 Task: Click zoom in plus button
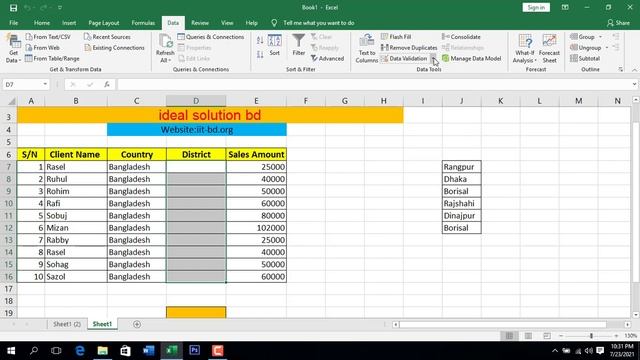tap(616, 336)
